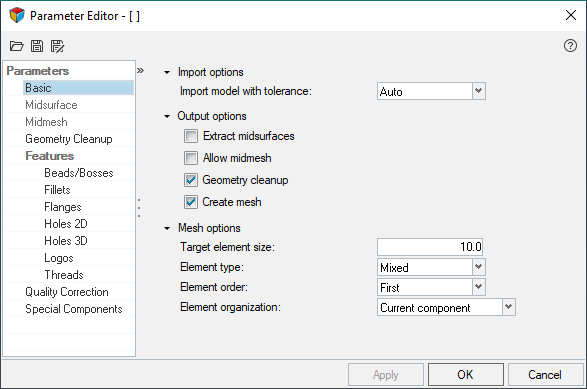The width and height of the screenshot is (587, 389).
Task: Disable the Create mesh checkbox
Action: (191, 202)
